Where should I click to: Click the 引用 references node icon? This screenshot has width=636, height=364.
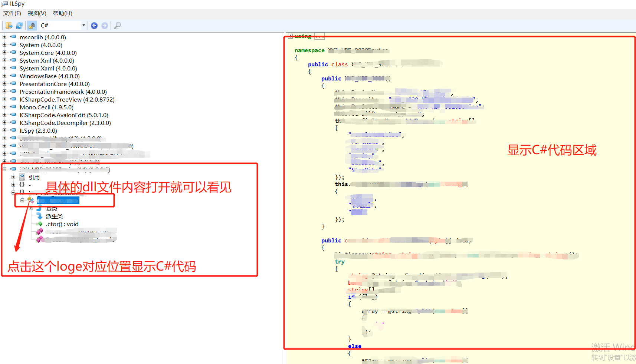(22, 176)
